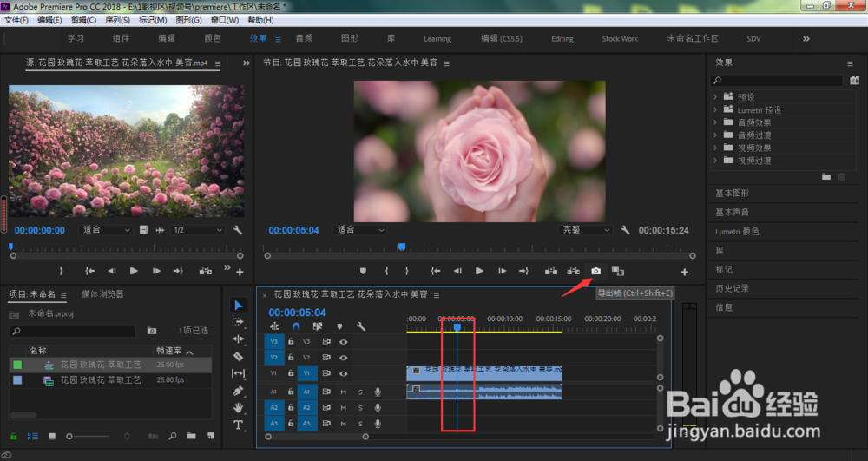Step forward one frame in Program monitor

coord(502,271)
